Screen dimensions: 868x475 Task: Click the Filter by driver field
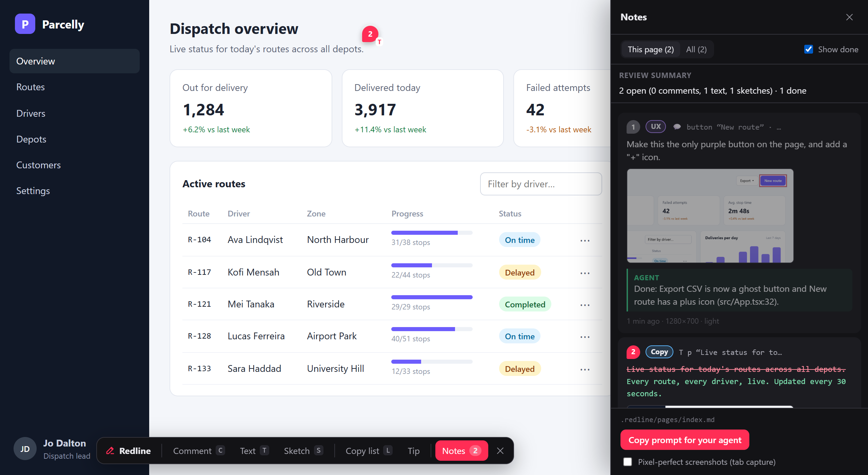pos(541,184)
